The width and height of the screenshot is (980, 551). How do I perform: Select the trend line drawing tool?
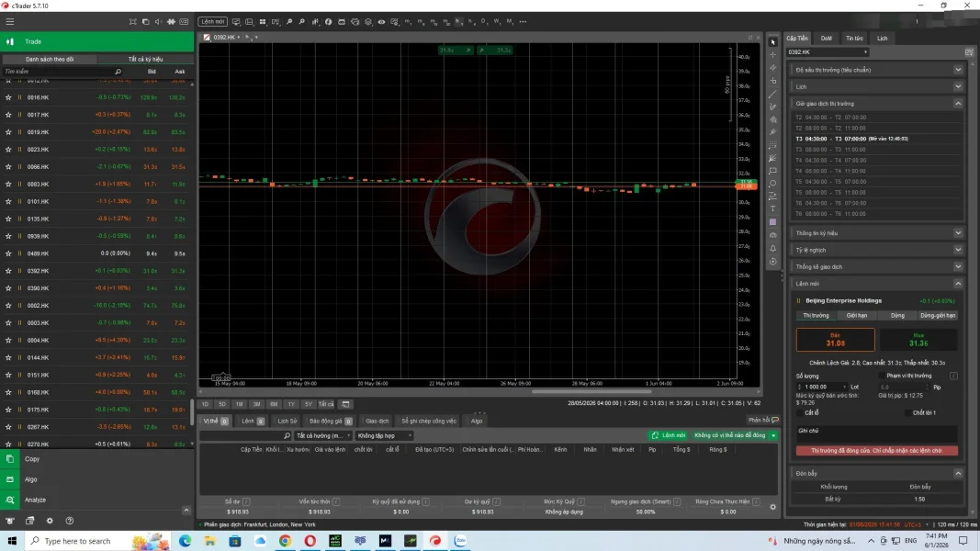(x=773, y=94)
